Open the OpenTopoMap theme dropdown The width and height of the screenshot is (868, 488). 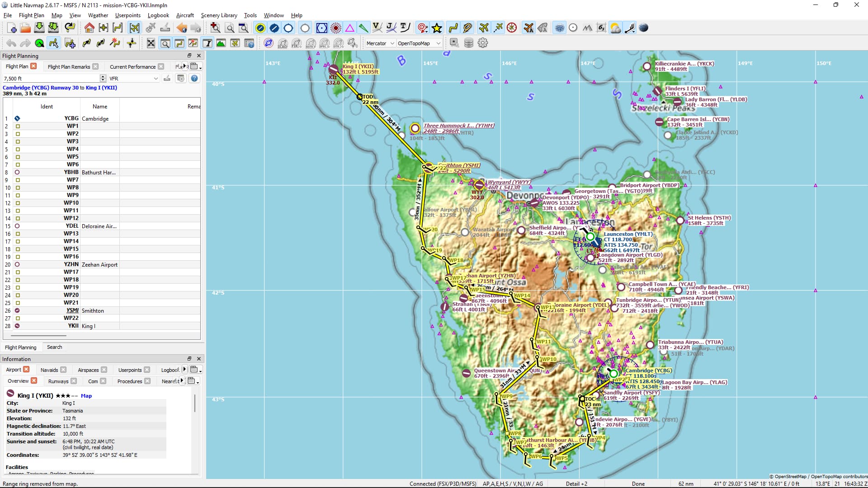[x=419, y=43]
